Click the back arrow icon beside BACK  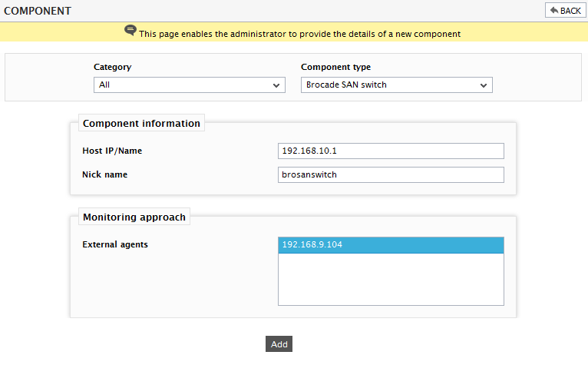554,10
